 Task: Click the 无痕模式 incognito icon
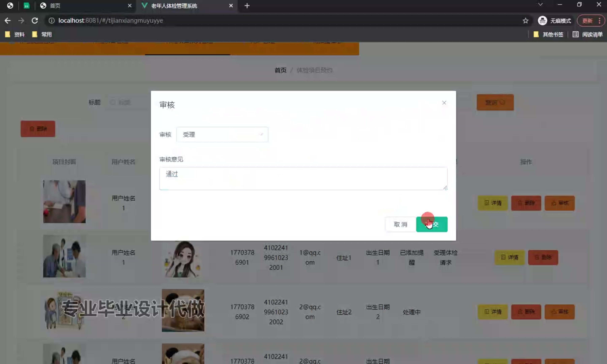coord(542,21)
